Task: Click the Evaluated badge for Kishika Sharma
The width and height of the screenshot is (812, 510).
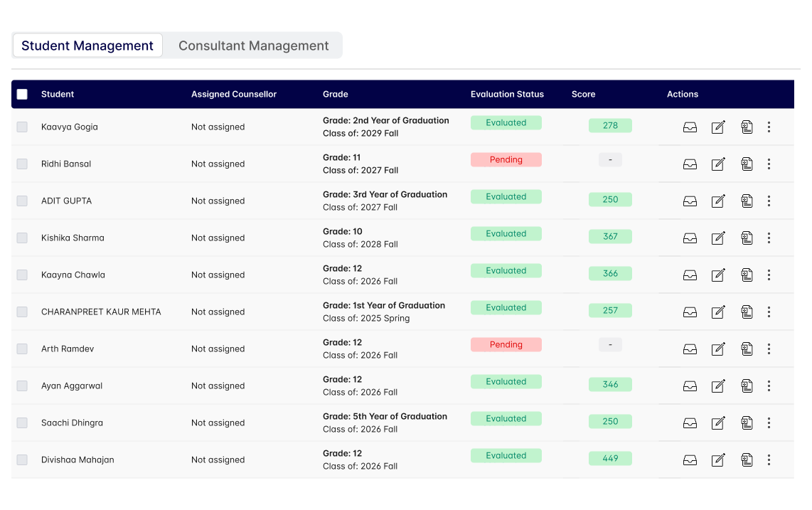Action: point(506,233)
